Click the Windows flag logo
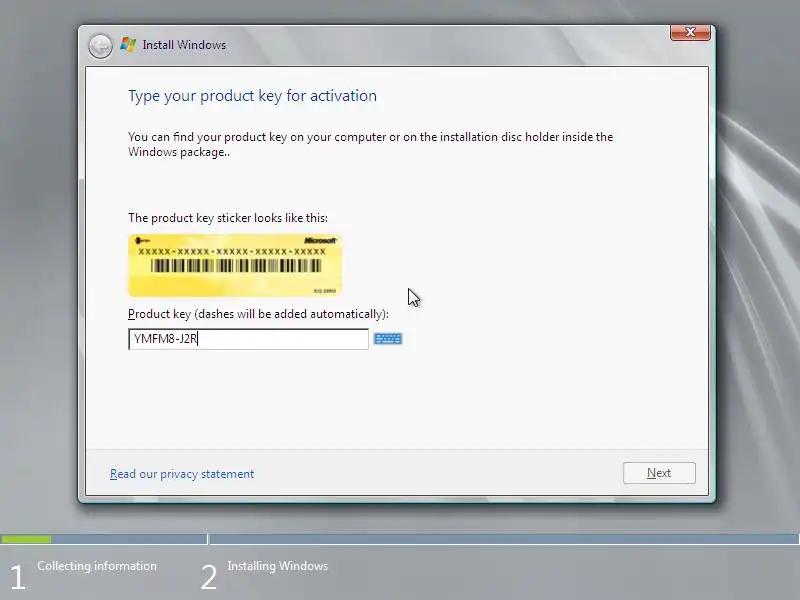Screen dimensions: 800x600 coord(128,45)
